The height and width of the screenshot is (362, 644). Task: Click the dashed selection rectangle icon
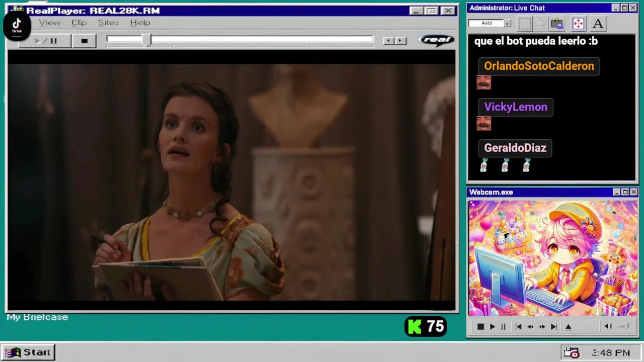(524, 23)
